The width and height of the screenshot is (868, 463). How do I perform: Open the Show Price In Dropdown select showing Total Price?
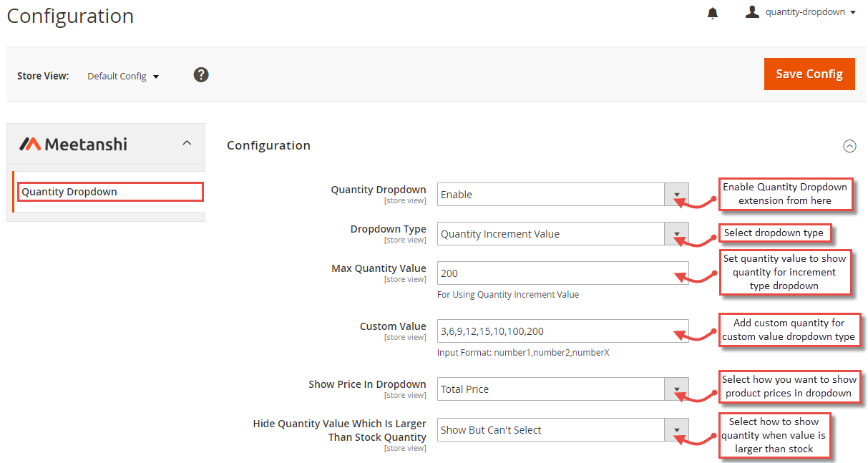coord(551,389)
